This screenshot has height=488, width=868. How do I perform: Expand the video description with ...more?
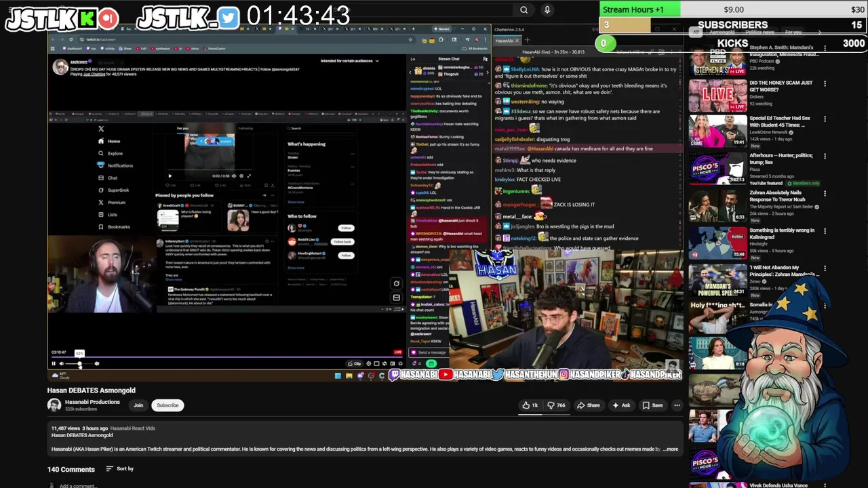tap(670, 449)
